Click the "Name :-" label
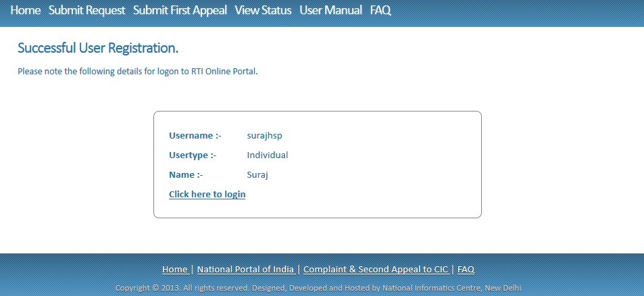Image resolution: width=644 pixels, height=296 pixels. click(186, 175)
